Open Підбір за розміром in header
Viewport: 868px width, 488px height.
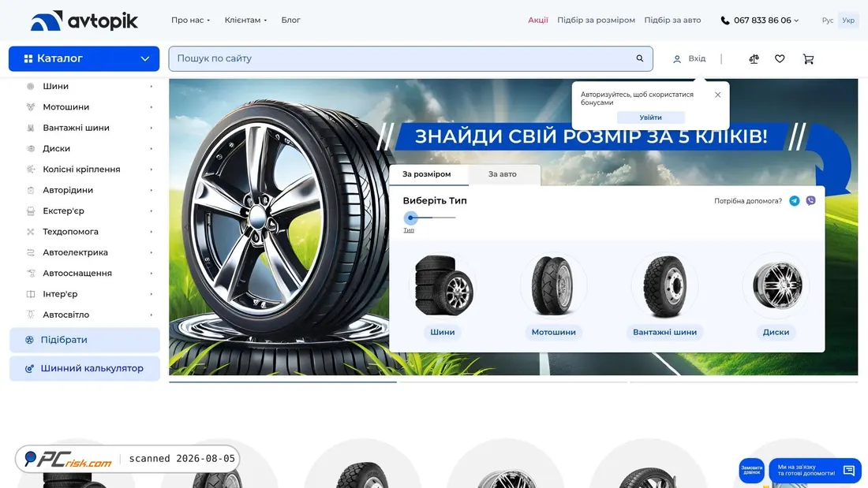click(596, 20)
